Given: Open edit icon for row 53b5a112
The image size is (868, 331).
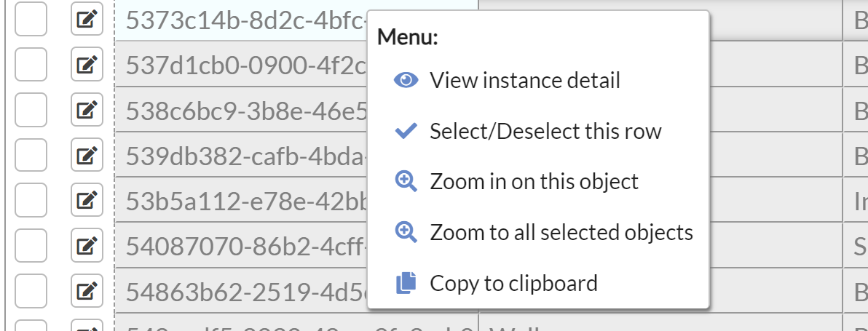Looking at the screenshot, I should (x=87, y=201).
